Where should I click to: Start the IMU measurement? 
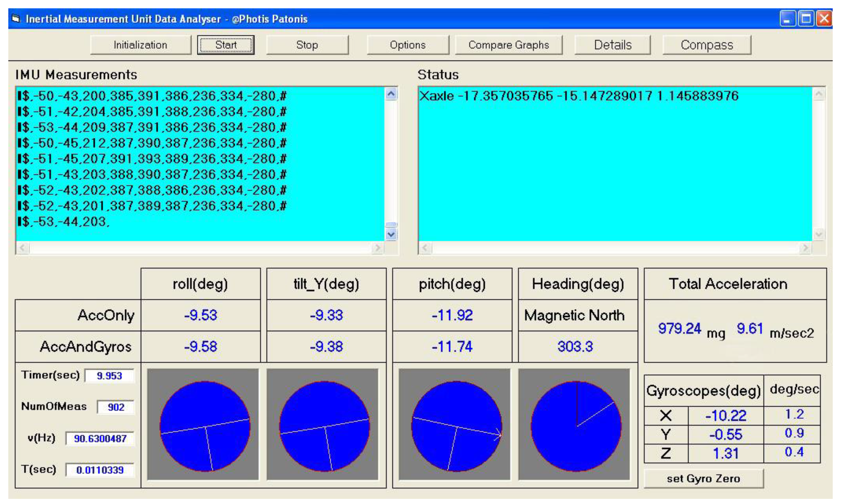coord(226,45)
